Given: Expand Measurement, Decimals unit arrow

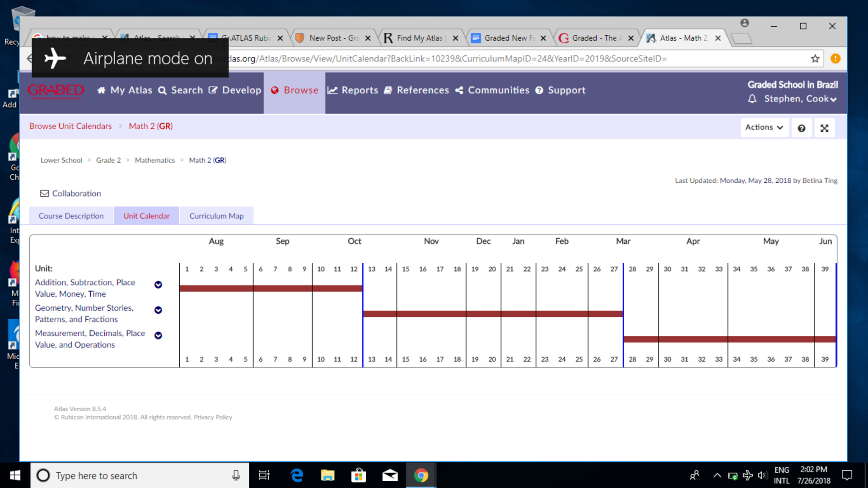Looking at the screenshot, I should pyautogui.click(x=158, y=335).
